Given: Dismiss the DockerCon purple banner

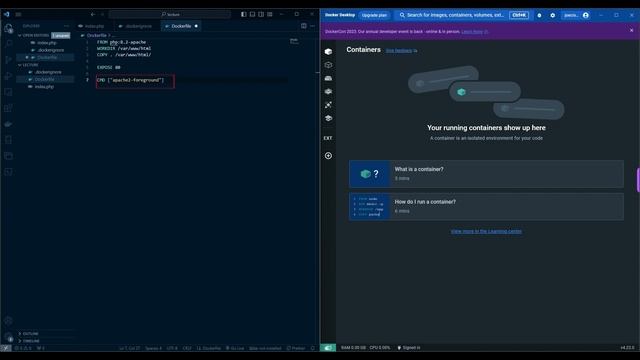Looking at the screenshot, I should point(631,31).
